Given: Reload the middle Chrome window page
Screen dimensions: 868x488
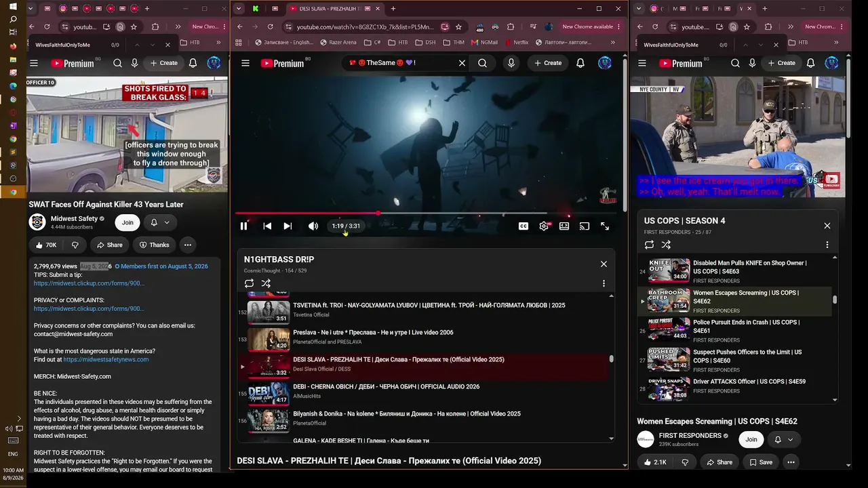Looking at the screenshot, I should click(x=270, y=26).
